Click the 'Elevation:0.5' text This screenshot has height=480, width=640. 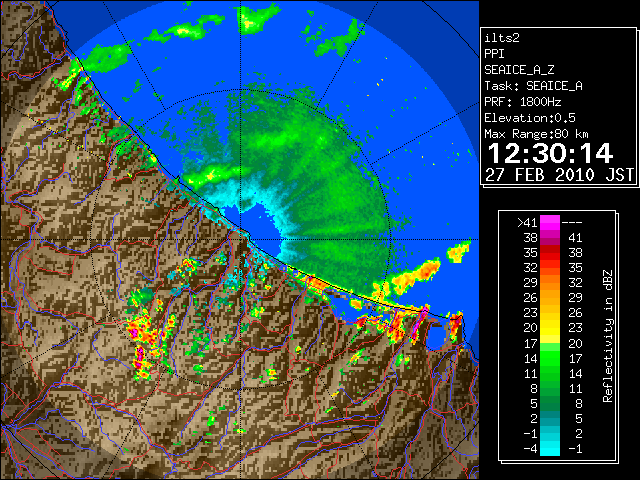pyautogui.click(x=530, y=118)
